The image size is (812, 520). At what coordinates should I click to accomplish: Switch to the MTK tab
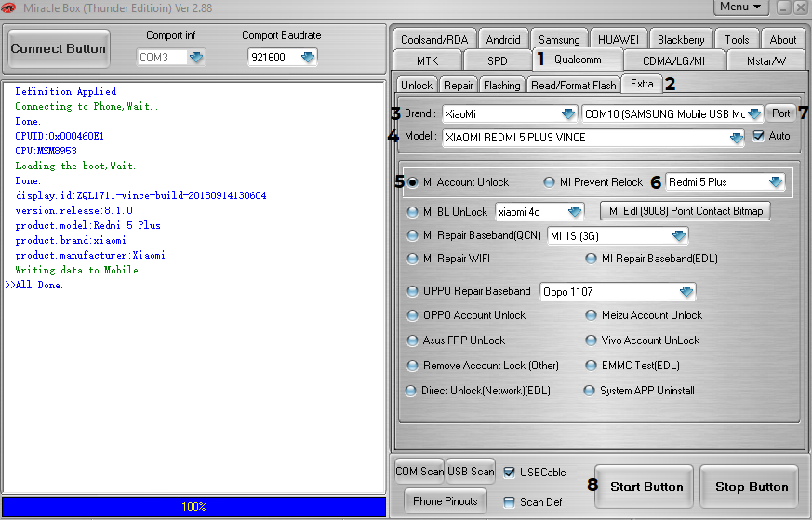click(x=427, y=61)
